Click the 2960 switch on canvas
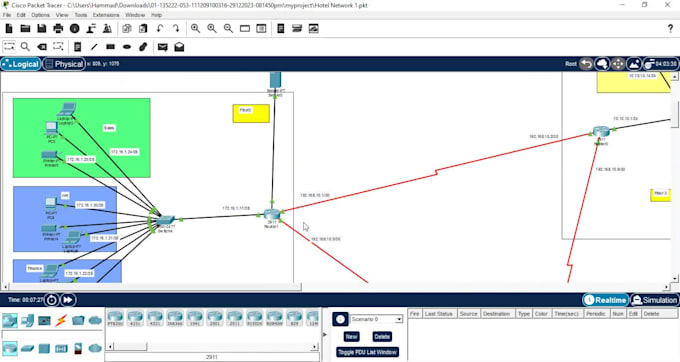The height and width of the screenshot is (362, 680). [x=165, y=220]
